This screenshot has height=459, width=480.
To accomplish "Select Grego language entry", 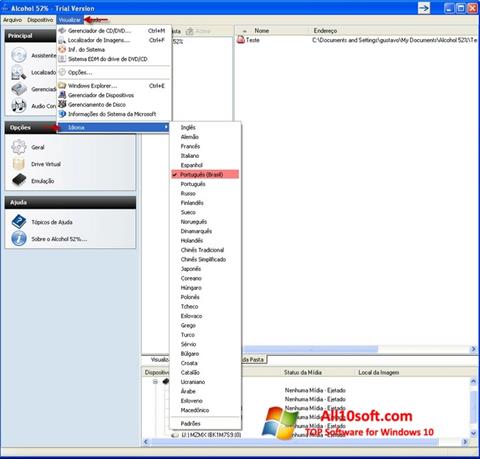I will click(188, 325).
